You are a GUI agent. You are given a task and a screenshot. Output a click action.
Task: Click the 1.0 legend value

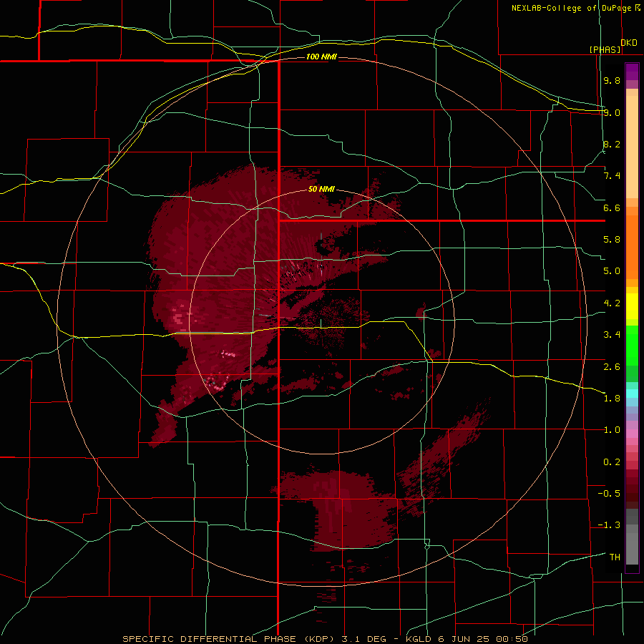coord(612,430)
